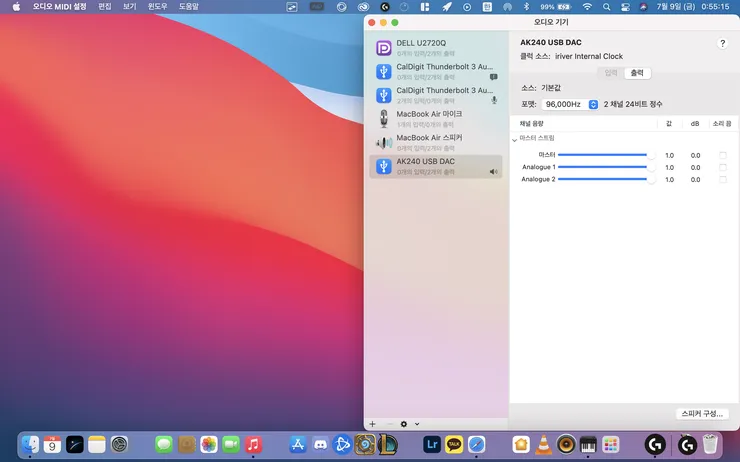Click the 0.0 dB value in Analogue 2 row
740x462 pixels.
pos(695,179)
